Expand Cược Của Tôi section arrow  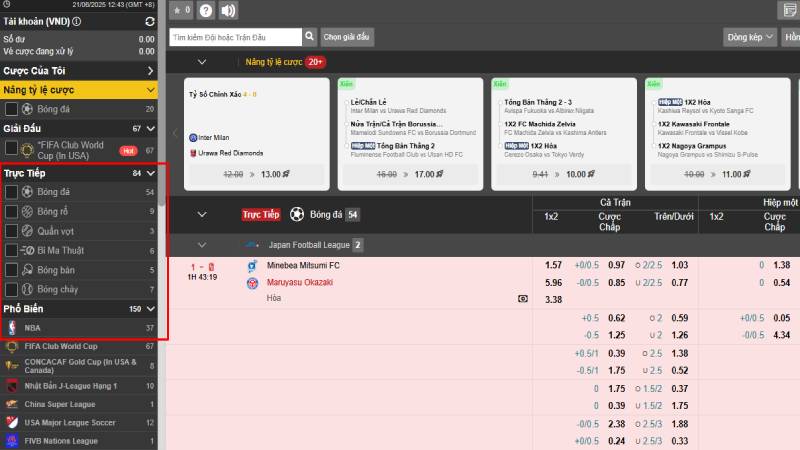(151, 70)
